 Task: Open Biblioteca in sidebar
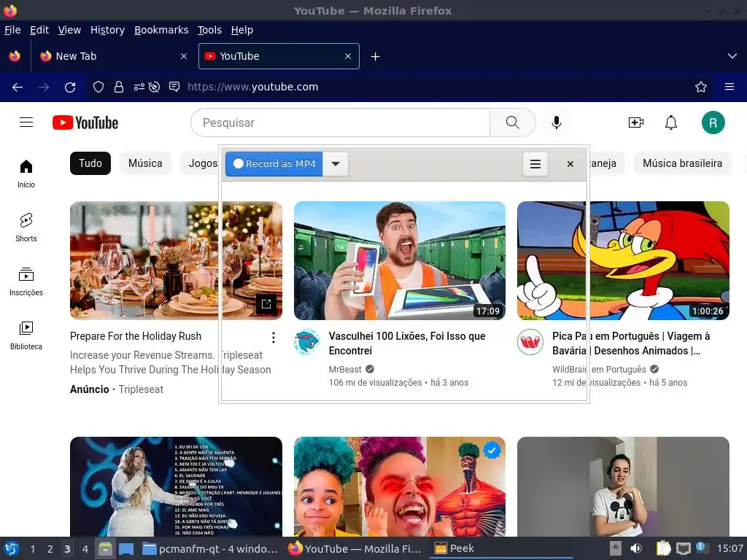[x=26, y=335]
